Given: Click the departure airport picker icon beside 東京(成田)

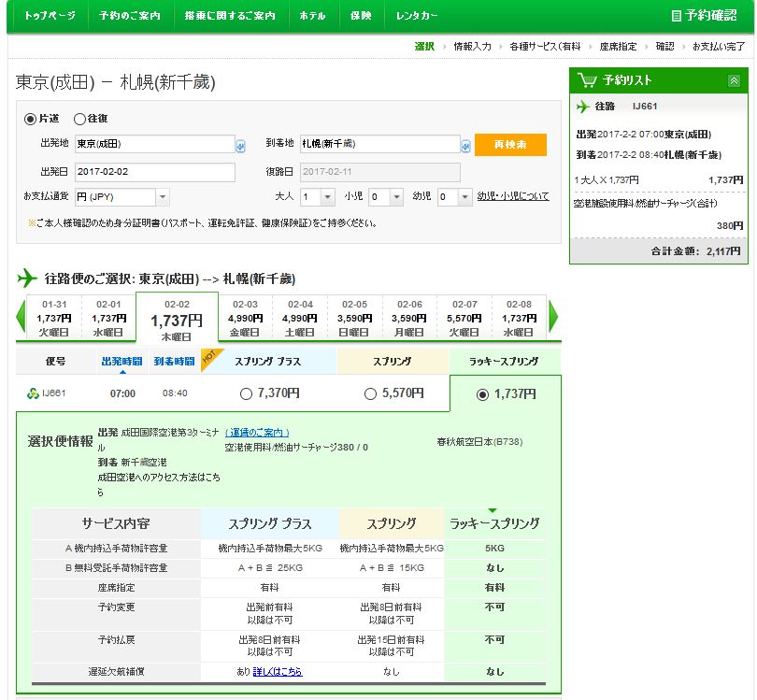Looking at the screenshot, I should (x=240, y=145).
